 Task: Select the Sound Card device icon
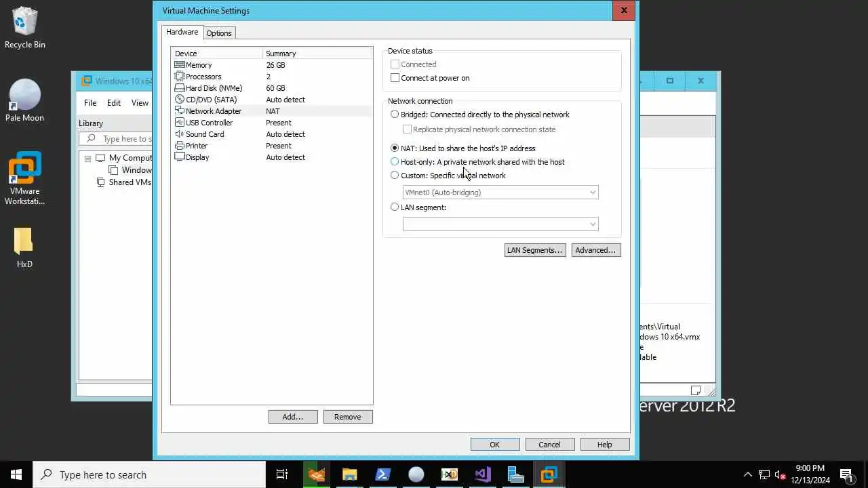(x=180, y=134)
